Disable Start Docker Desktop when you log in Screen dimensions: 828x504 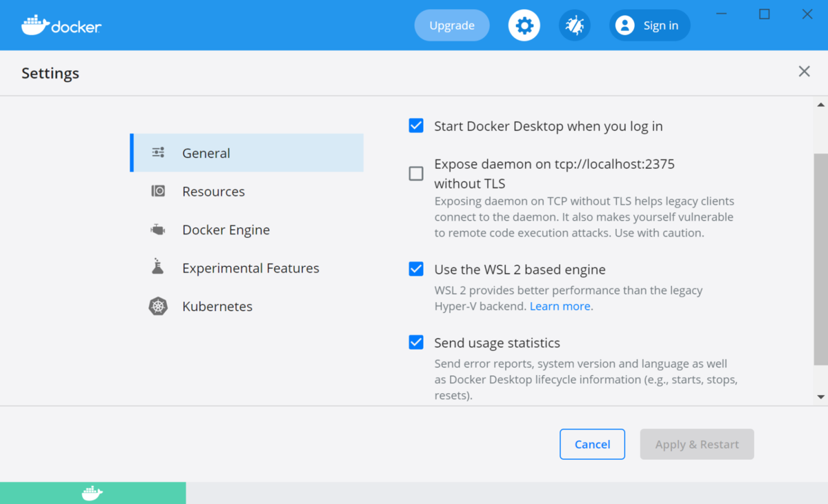(x=415, y=125)
